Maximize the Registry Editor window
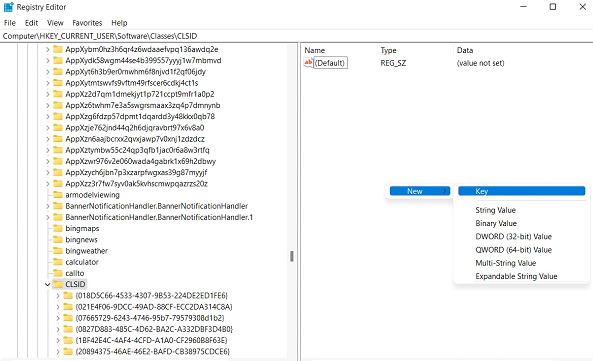The height and width of the screenshot is (361, 593). (x=553, y=7)
